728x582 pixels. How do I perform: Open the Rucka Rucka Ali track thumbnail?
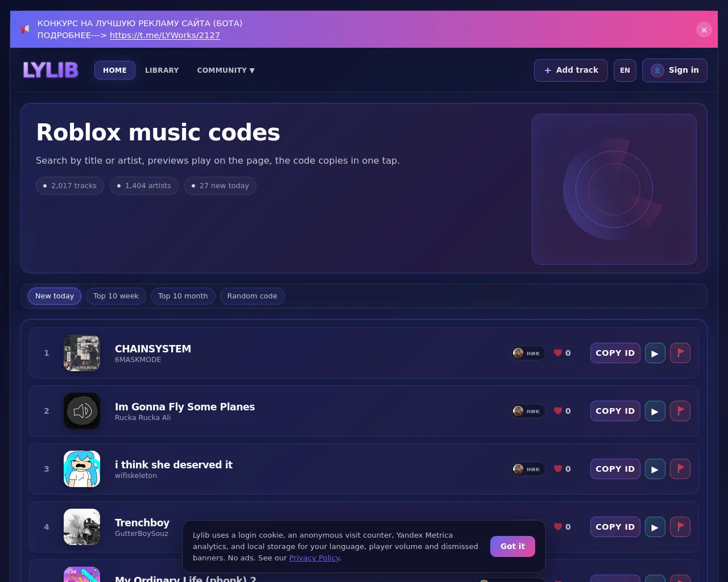click(82, 411)
